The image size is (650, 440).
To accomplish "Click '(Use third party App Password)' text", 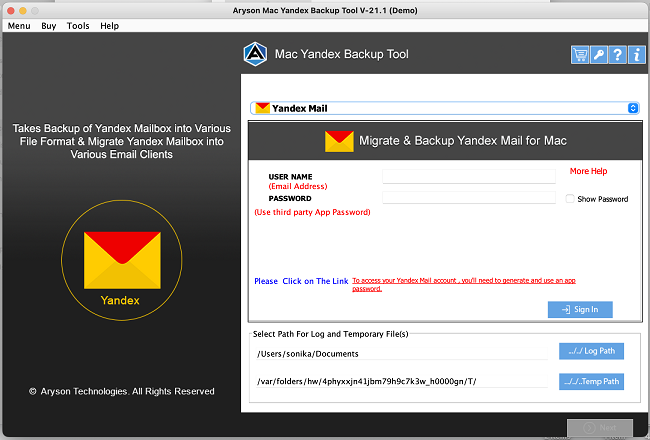I will [312, 212].
